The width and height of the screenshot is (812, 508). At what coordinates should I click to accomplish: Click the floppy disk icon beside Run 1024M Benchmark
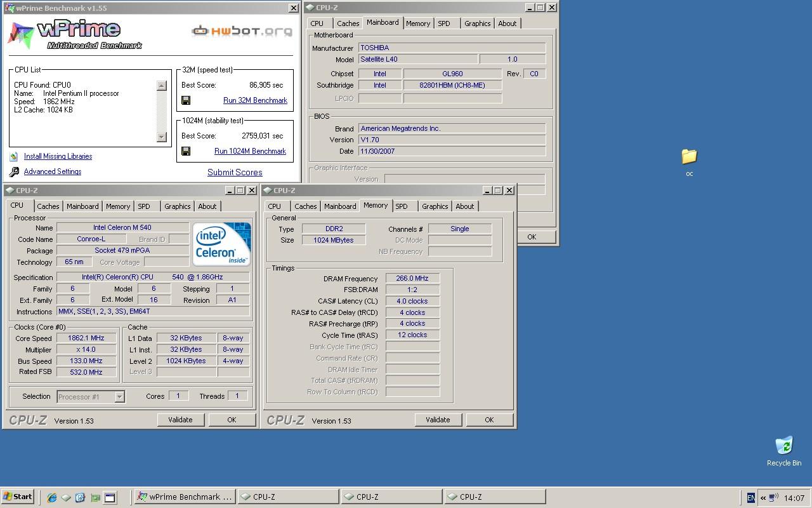click(x=186, y=151)
